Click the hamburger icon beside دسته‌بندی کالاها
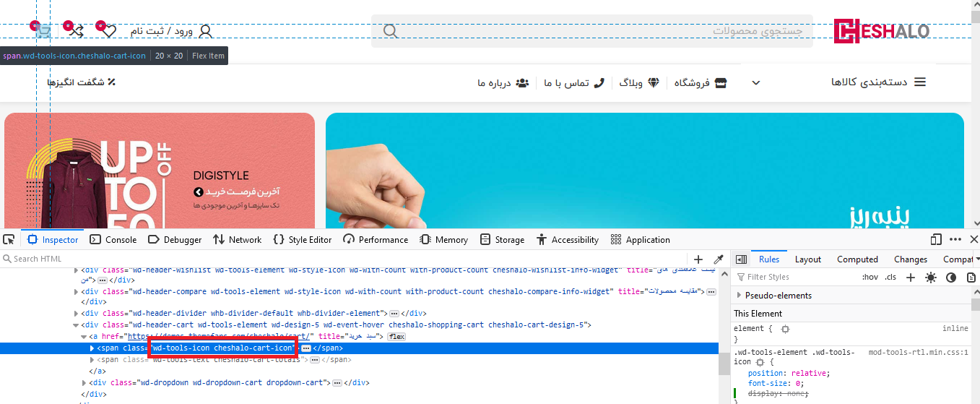The image size is (980, 404). pos(920,82)
